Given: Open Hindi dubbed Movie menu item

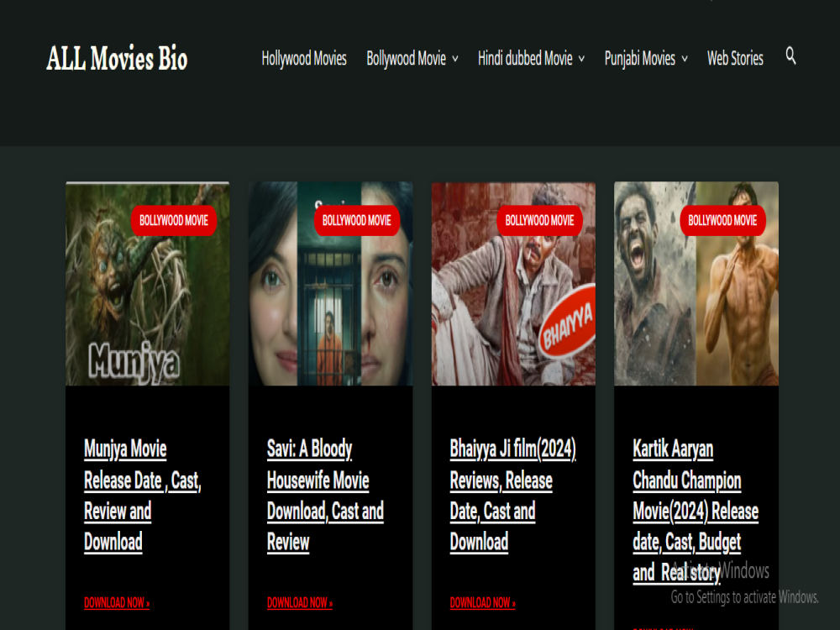Looking at the screenshot, I should click(525, 58).
